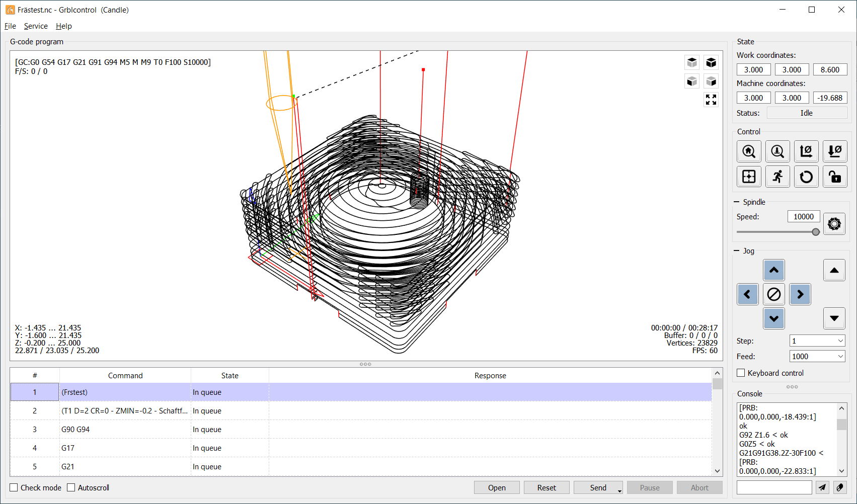This screenshot has height=504, width=857.
Task: Select the (Frstest) command row
Action: [361, 392]
